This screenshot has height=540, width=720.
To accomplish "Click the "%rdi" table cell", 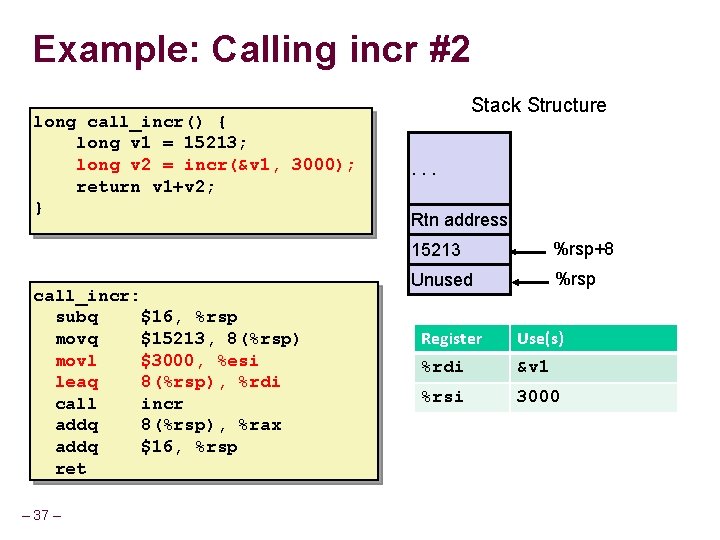I will point(462,367).
